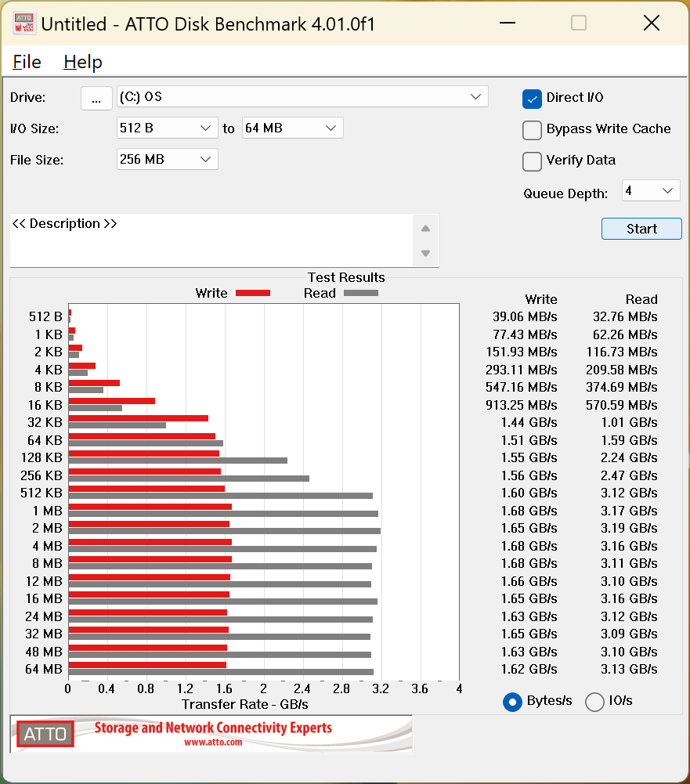Click the gray Read legend swatch
Image resolution: width=690 pixels, height=784 pixels.
[x=361, y=293]
